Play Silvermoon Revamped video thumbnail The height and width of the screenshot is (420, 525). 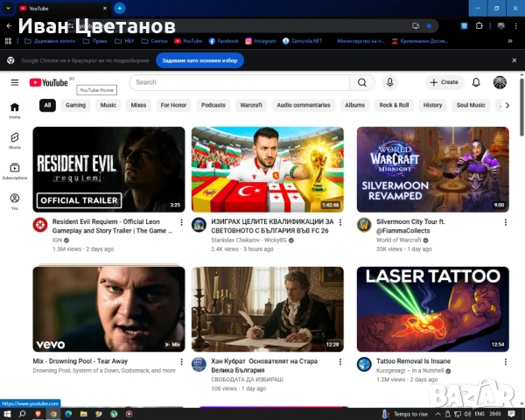pyautogui.click(x=433, y=170)
